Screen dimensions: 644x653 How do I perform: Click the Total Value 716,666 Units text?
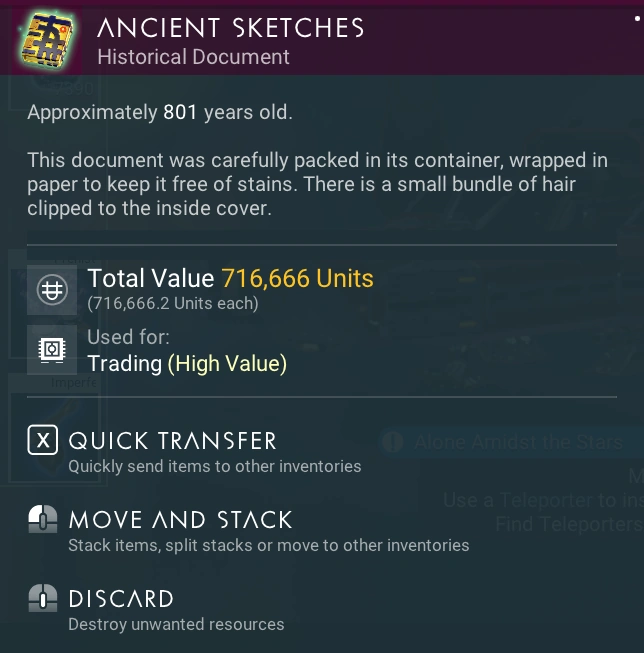point(230,278)
